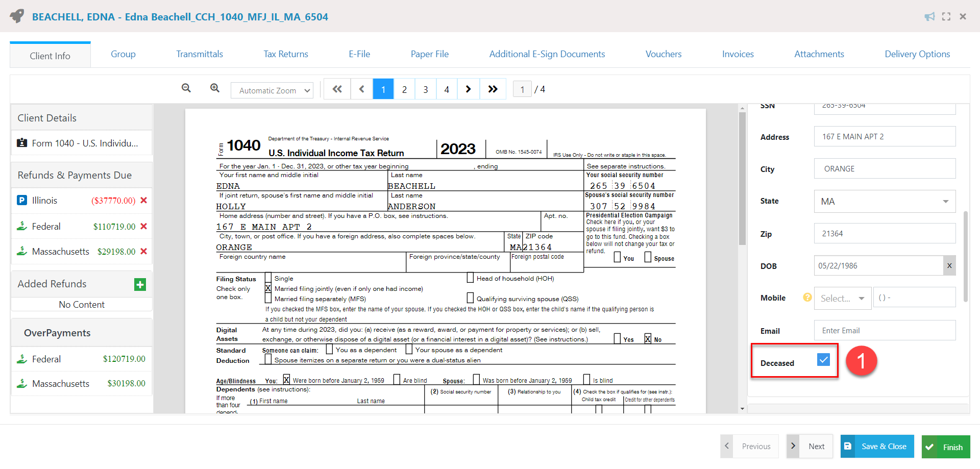Image resolution: width=980 pixels, height=469 pixels.
Task: Click the zoom out magnifier icon
Action: pos(186,88)
